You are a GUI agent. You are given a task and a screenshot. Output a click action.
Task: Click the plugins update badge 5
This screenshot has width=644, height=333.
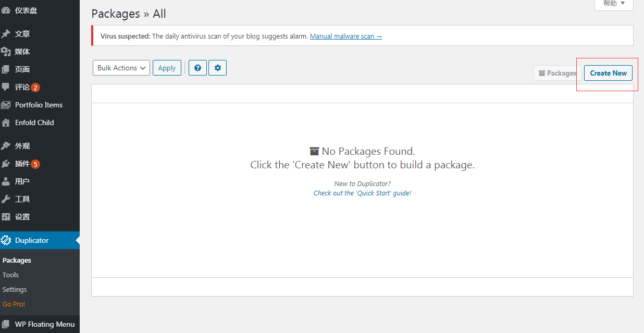click(35, 164)
